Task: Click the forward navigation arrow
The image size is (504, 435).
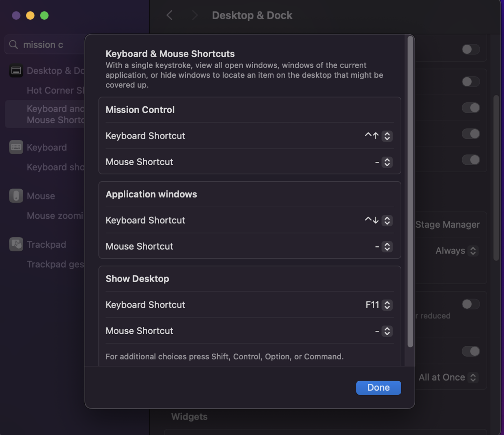Action: click(195, 15)
